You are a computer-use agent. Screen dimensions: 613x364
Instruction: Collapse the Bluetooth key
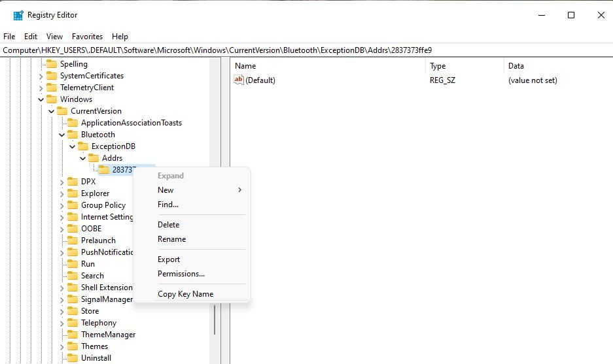pyautogui.click(x=61, y=135)
